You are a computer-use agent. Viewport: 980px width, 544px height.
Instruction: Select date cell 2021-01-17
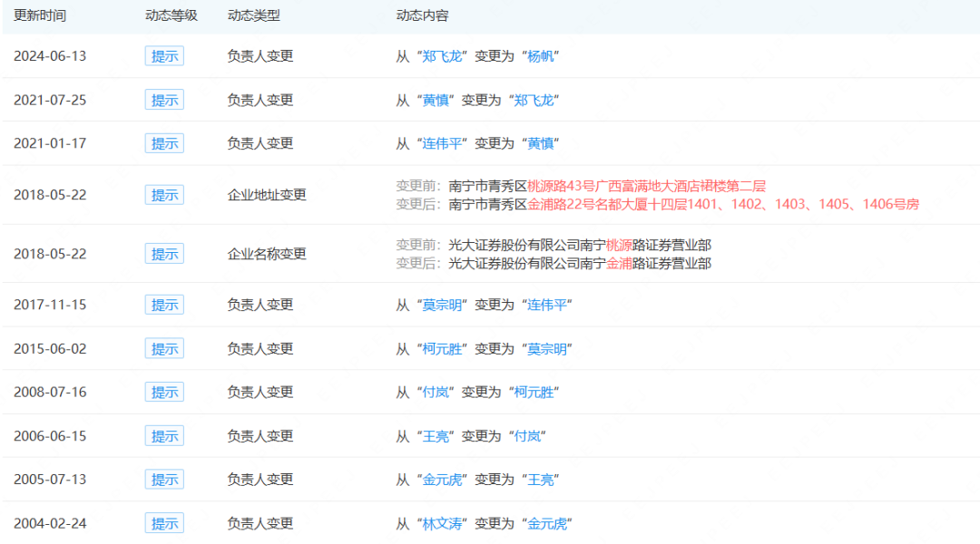pos(50,143)
